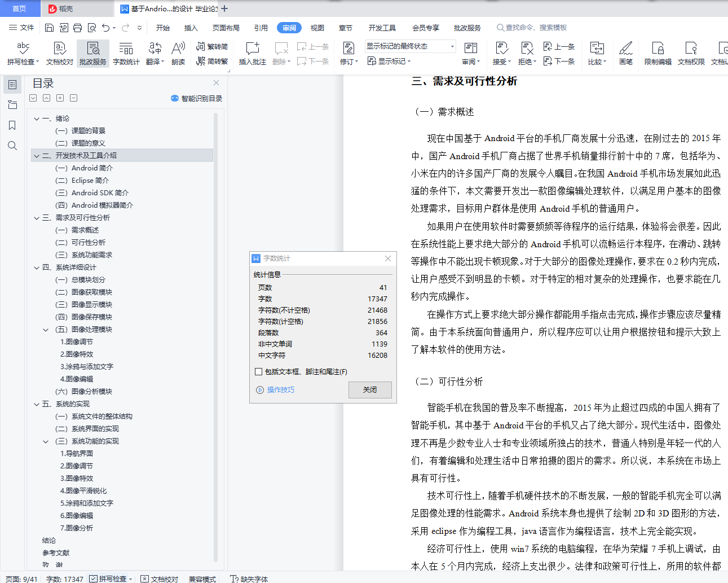Open the 文件 menu
The height and width of the screenshot is (583, 728).
click(x=21, y=28)
